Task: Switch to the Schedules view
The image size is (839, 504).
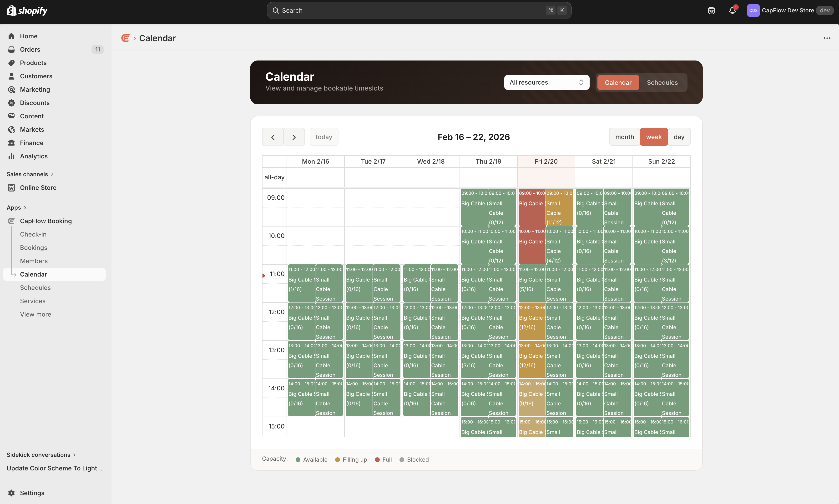Action: click(x=662, y=82)
